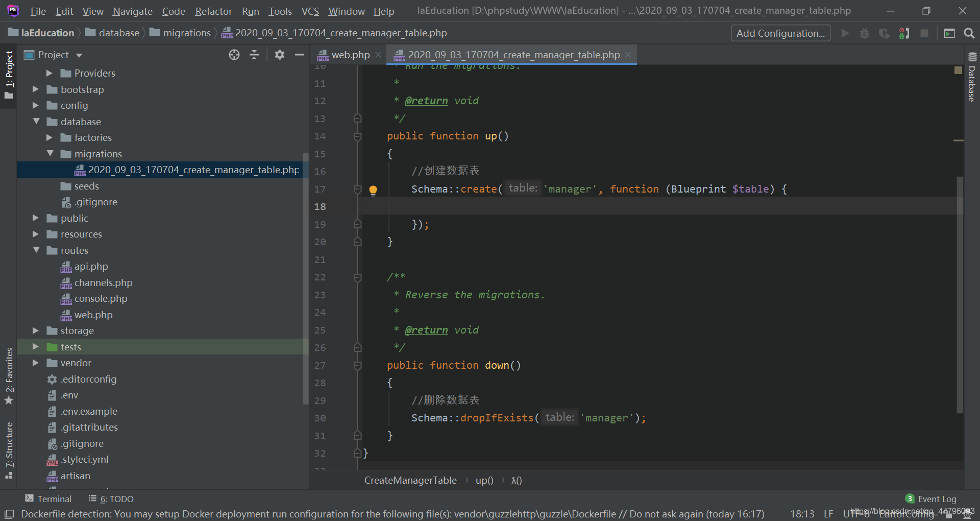The width and height of the screenshot is (980, 521).
Task: Click the yellow inspection indicator at editor top-right
Action: [x=958, y=70]
